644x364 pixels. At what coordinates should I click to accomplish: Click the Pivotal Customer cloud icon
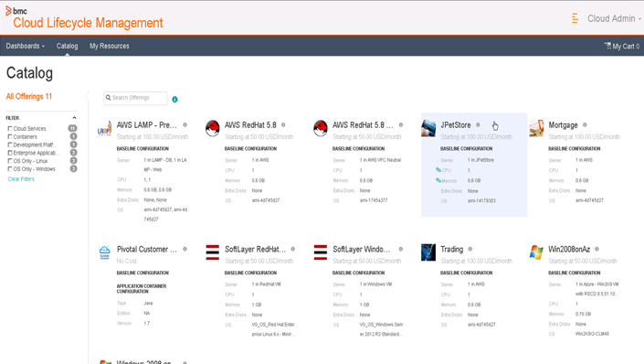coord(105,252)
